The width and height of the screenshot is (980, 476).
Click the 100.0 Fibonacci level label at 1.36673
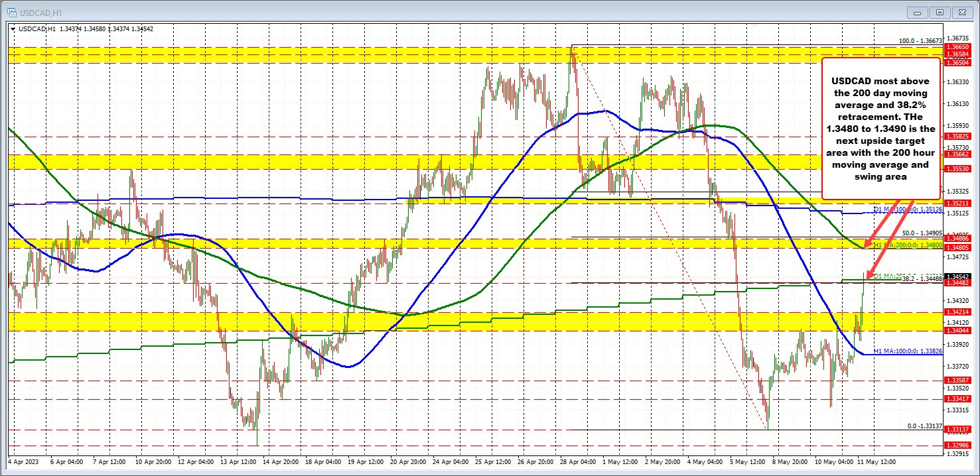click(920, 41)
